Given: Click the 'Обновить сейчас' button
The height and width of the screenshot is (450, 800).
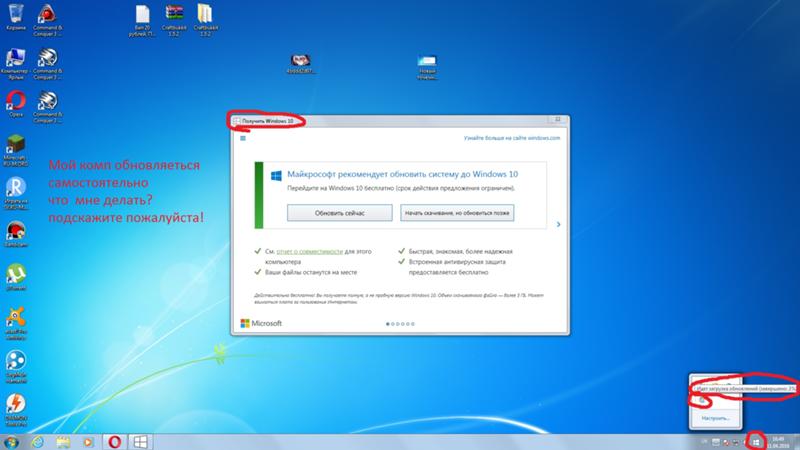Looking at the screenshot, I should (339, 213).
